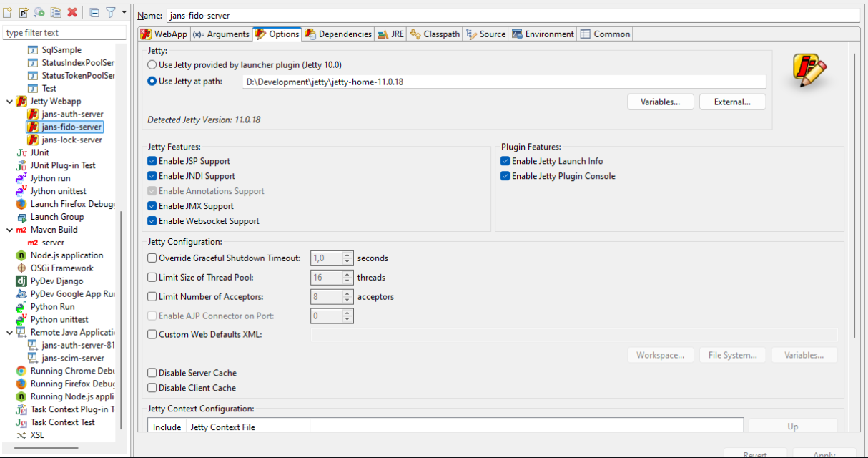Viewport: 868px width, 458px height.
Task: Click the Export launch configuration icon
Action: [x=39, y=12]
